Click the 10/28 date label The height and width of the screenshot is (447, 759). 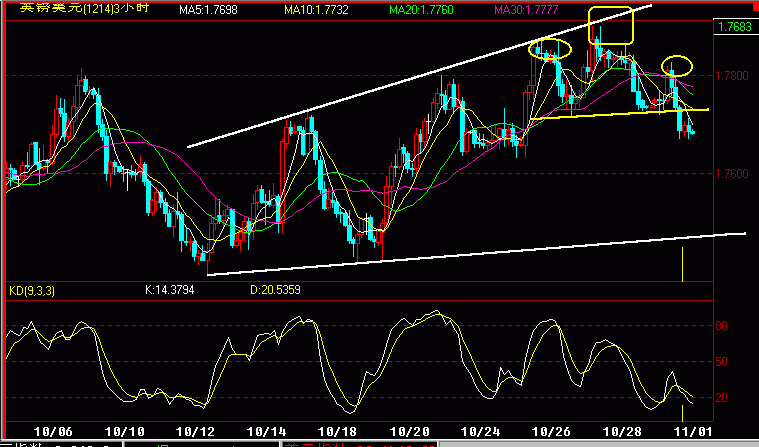pyautogui.click(x=622, y=431)
